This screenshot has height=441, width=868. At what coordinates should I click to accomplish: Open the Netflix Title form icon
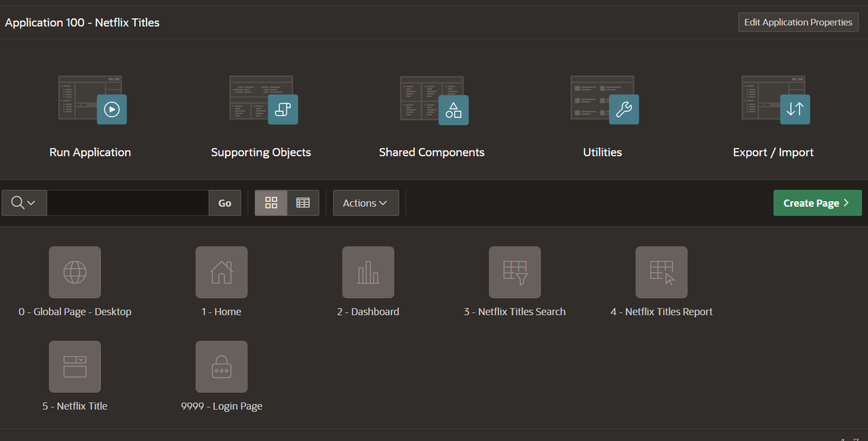pos(75,366)
